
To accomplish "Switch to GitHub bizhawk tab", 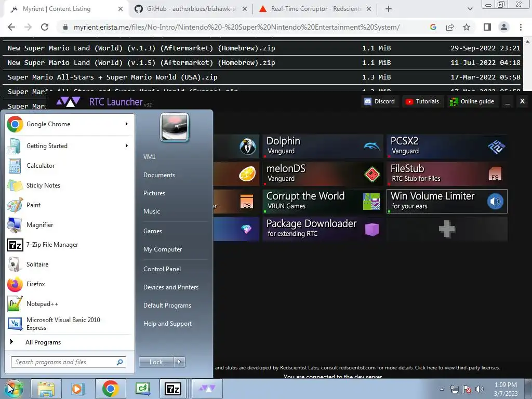I will [191, 9].
